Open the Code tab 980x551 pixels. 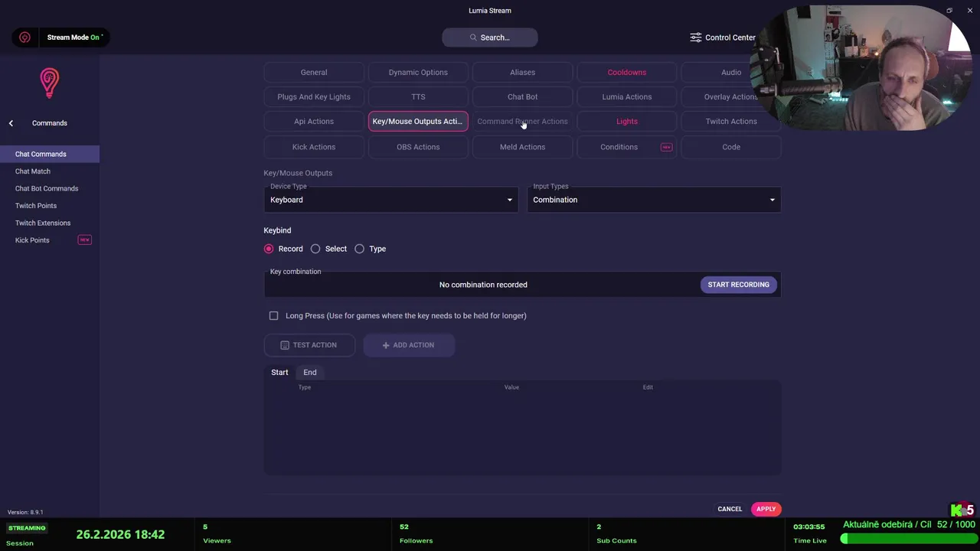coord(731,147)
